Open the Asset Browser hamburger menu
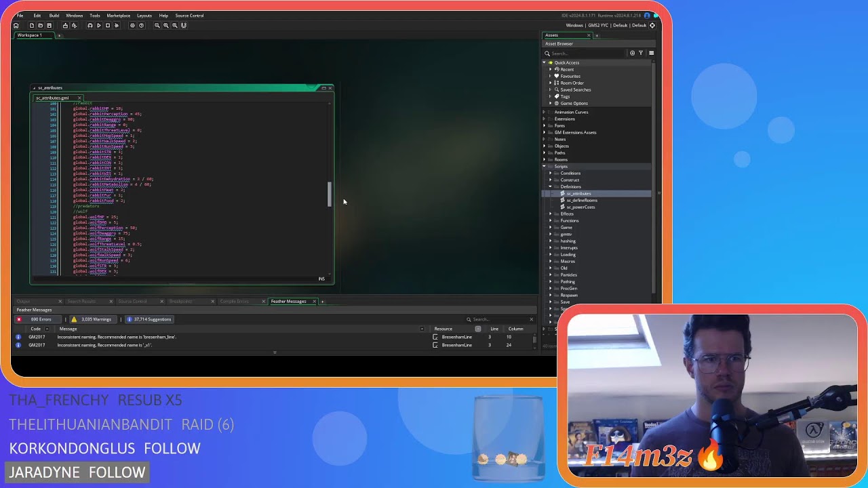 651,53
